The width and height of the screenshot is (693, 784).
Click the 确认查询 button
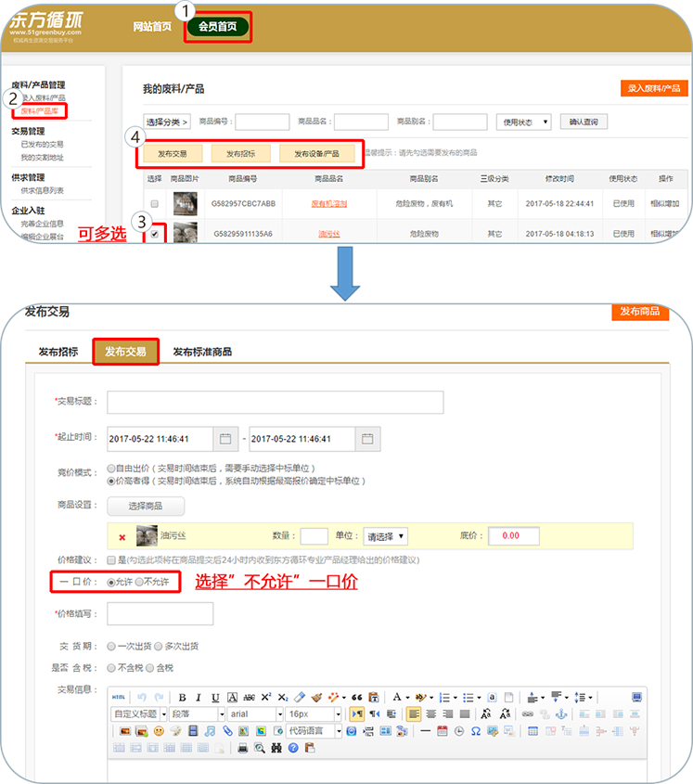click(x=584, y=122)
